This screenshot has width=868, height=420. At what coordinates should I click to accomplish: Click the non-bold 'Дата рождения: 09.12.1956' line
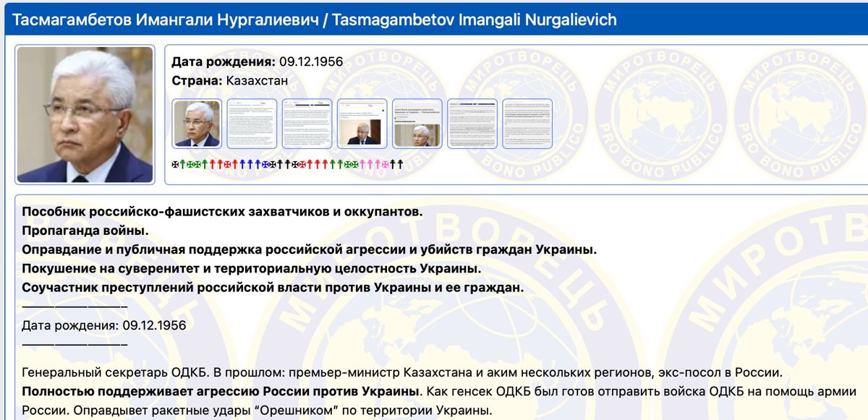(x=104, y=325)
